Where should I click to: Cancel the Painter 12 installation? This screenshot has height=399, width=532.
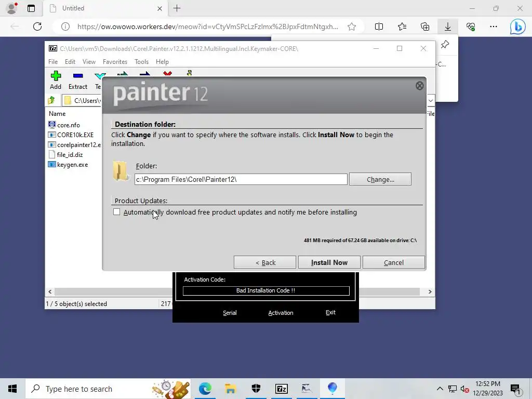coord(394,262)
